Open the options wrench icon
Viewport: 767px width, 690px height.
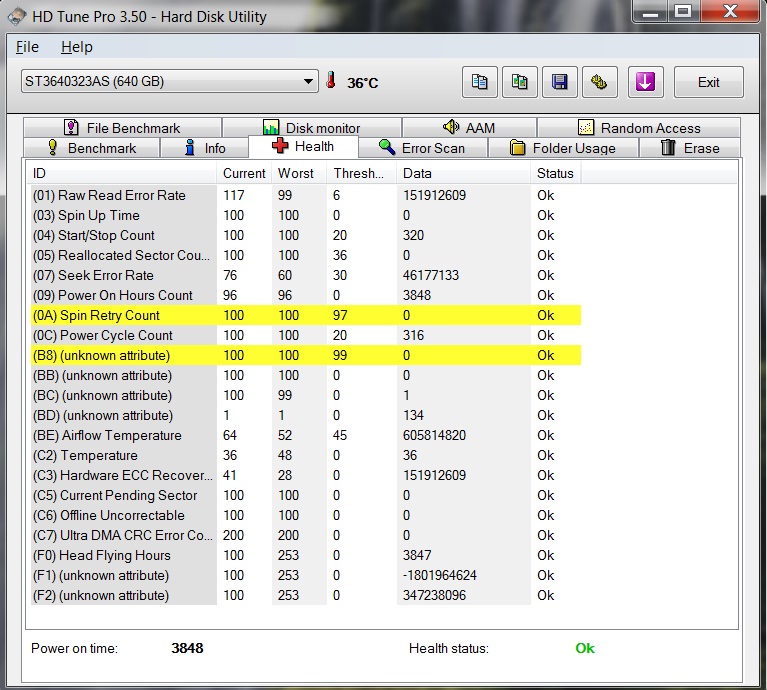click(x=600, y=82)
